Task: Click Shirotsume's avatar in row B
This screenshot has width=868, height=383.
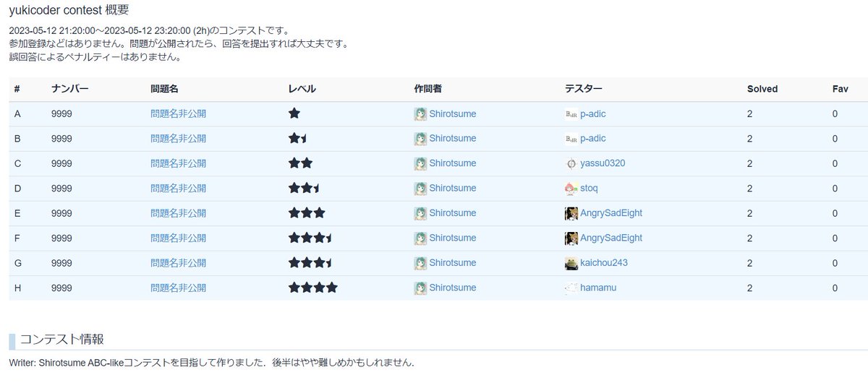Action: coord(420,139)
